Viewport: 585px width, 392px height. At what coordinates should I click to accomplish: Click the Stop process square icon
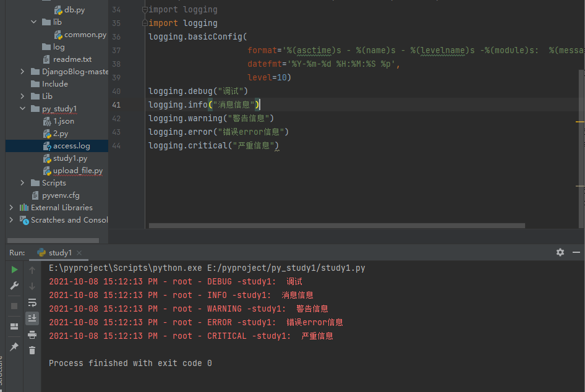click(14, 305)
